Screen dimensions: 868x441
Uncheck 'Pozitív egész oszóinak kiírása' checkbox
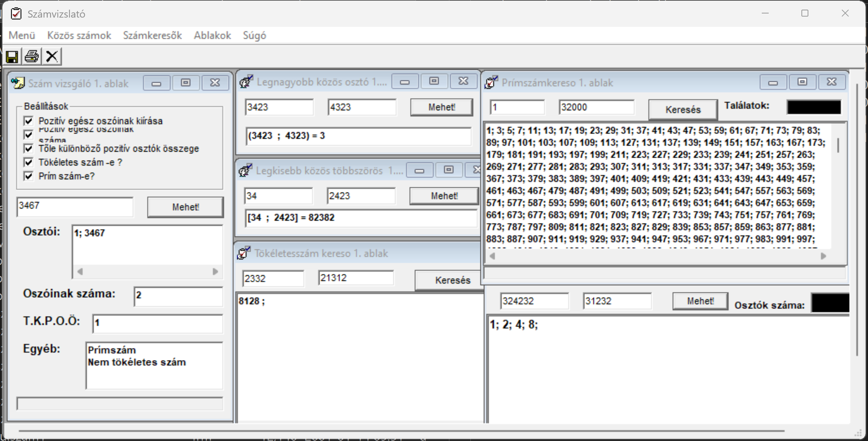29,121
